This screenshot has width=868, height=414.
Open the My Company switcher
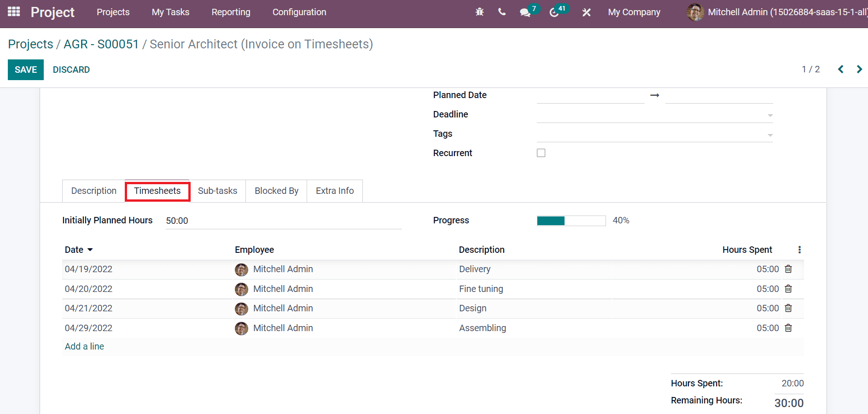point(634,12)
